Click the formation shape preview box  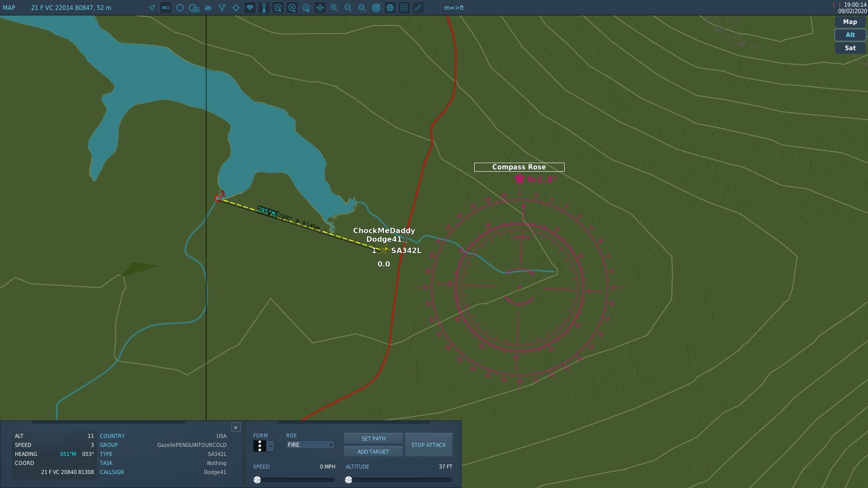point(259,446)
